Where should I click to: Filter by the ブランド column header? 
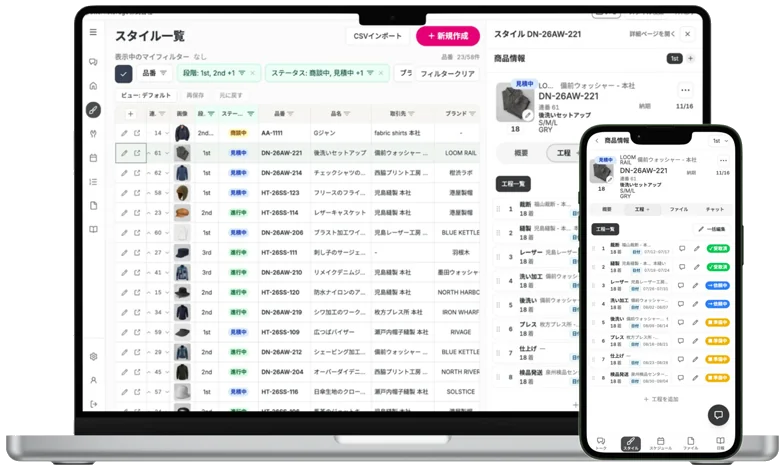pos(472,114)
